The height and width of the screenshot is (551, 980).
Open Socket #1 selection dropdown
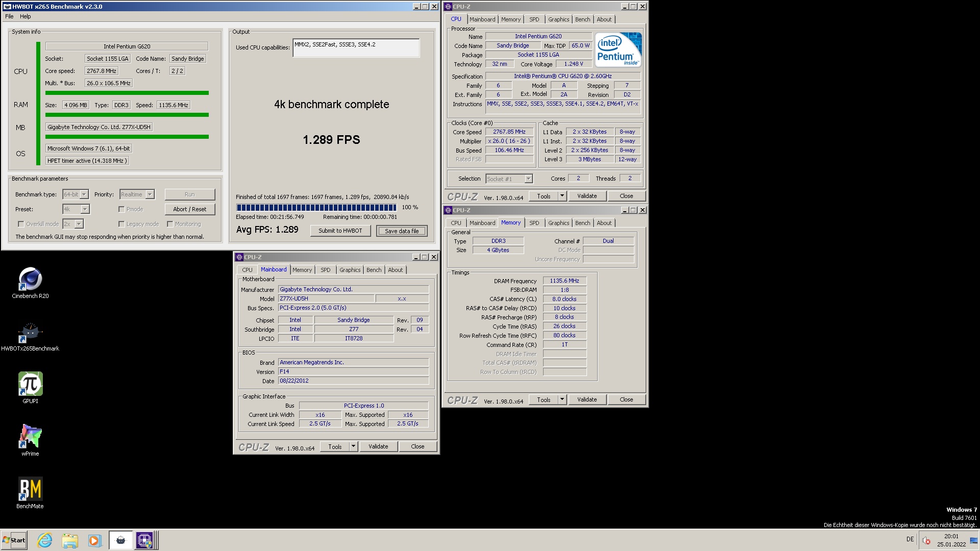pyautogui.click(x=528, y=179)
